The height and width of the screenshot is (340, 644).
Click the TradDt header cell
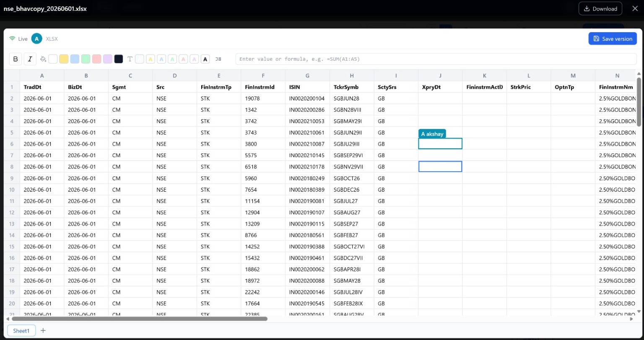click(x=42, y=87)
